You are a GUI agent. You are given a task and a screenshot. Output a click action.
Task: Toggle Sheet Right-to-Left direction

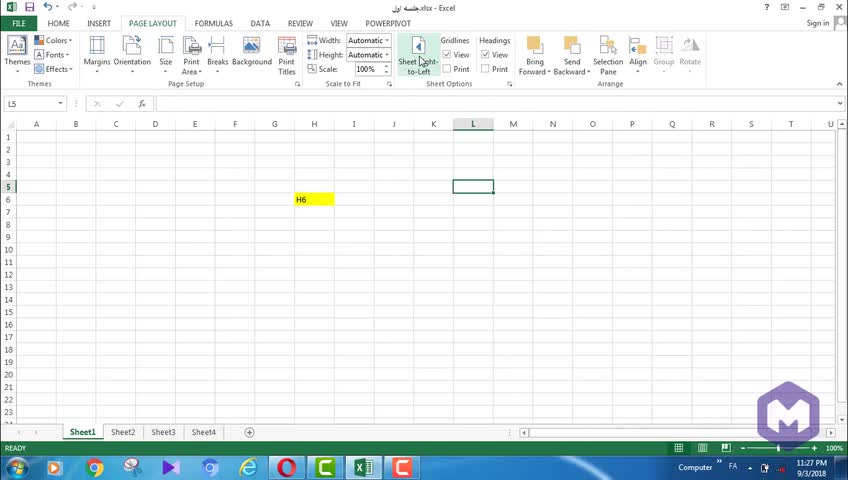point(419,54)
